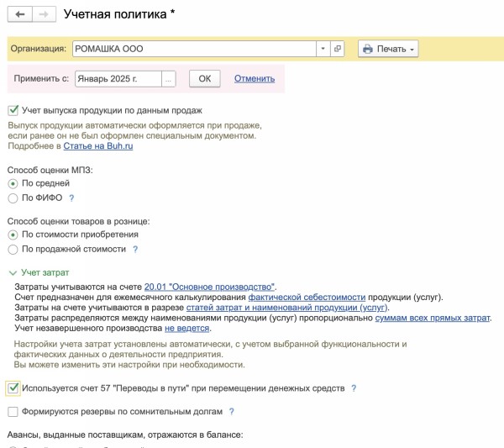Open the Печать dropdown menu
Screen dimensions: 504x448
388,50
